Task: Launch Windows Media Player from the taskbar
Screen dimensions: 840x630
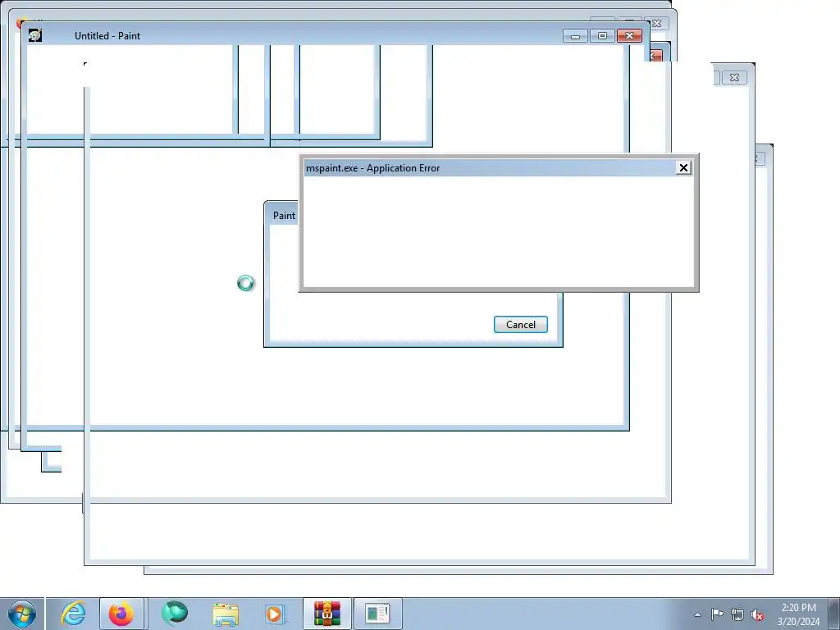Action: tap(275, 614)
